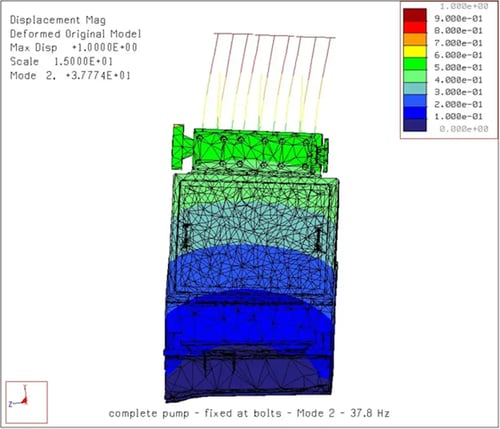Click the blue 2.000e-01 legend swatch
This screenshot has width=500, height=429.
[415, 101]
